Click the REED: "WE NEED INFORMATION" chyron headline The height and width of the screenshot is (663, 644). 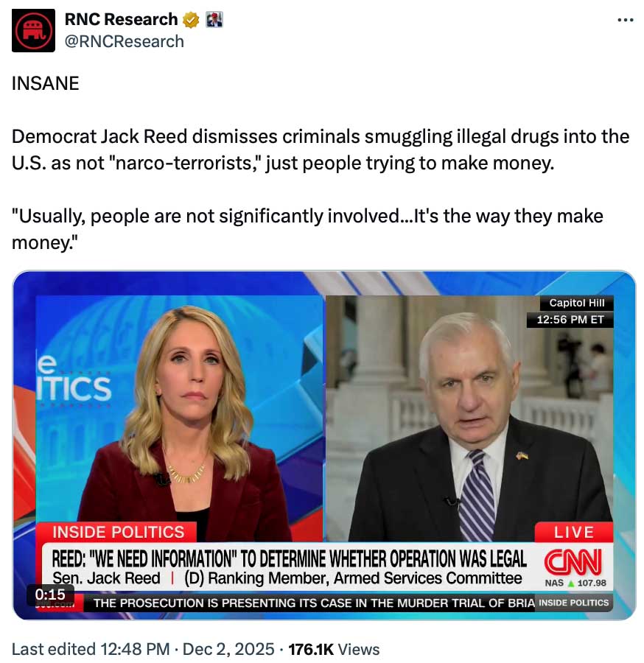pos(290,559)
